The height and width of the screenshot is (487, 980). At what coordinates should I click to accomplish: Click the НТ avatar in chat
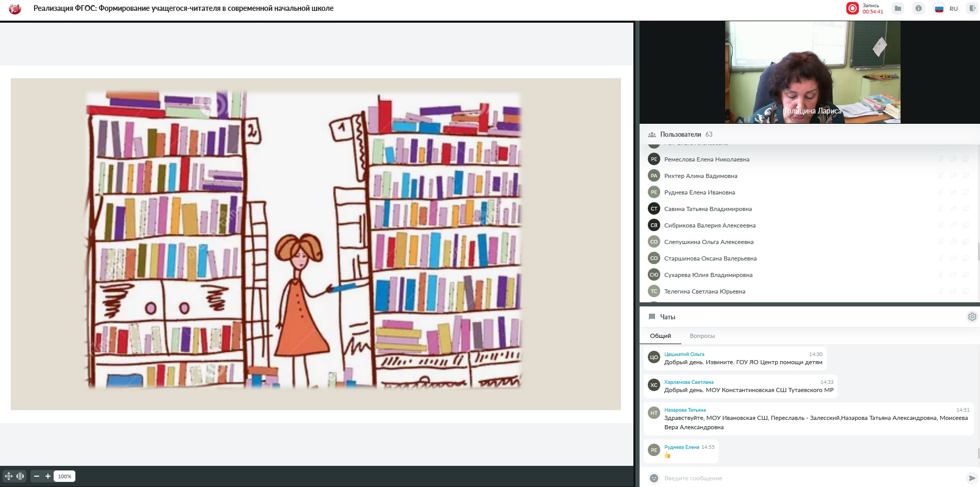pyautogui.click(x=654, y=413)
